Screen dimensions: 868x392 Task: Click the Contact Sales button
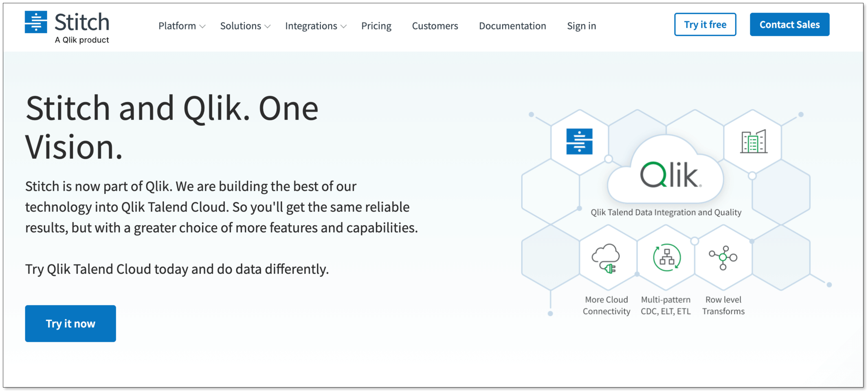pos(789,25)
